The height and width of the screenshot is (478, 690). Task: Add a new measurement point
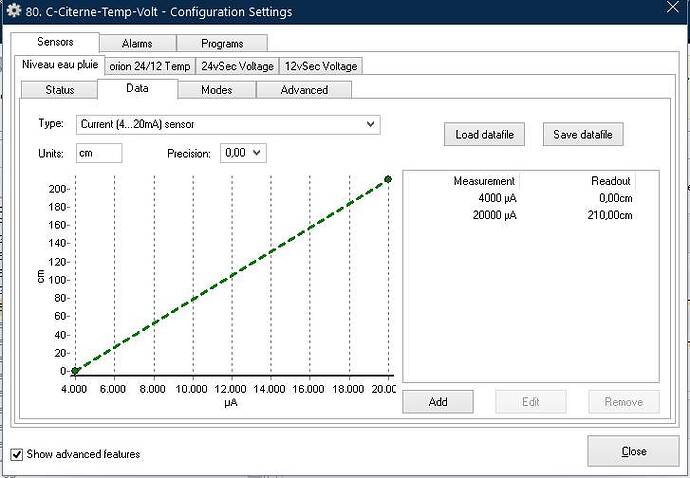438,401
